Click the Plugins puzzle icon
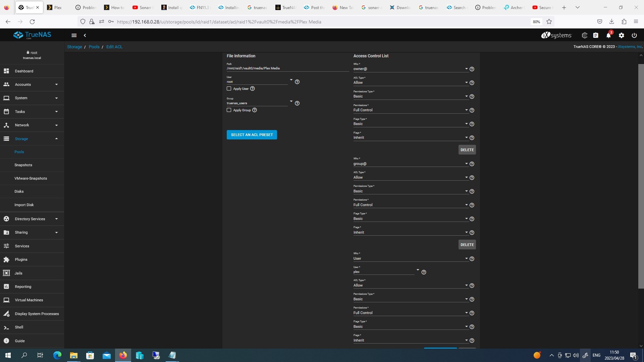This screenshot has height=362, width=644. tap(6, 259)
